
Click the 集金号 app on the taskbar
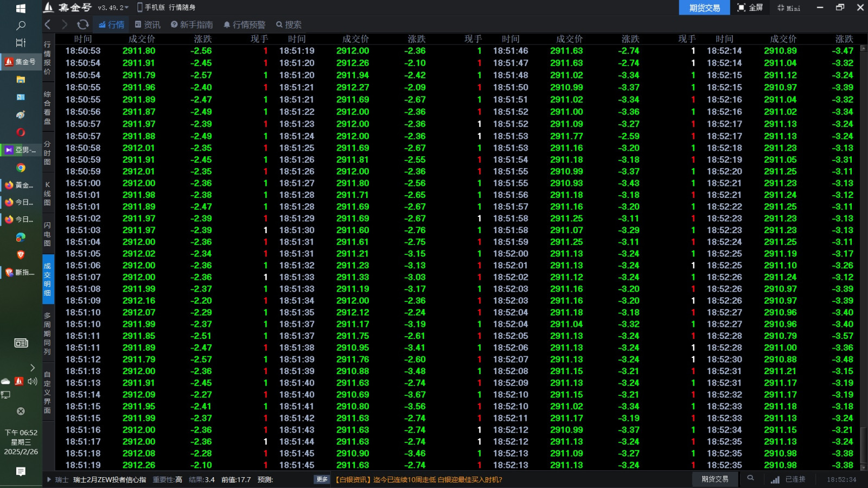[x=21, y=61]
